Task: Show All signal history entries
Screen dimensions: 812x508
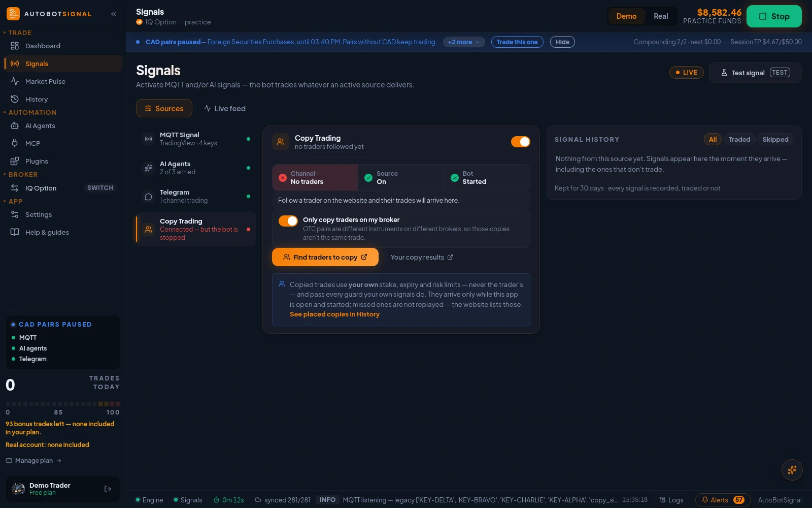Action: 713,140
